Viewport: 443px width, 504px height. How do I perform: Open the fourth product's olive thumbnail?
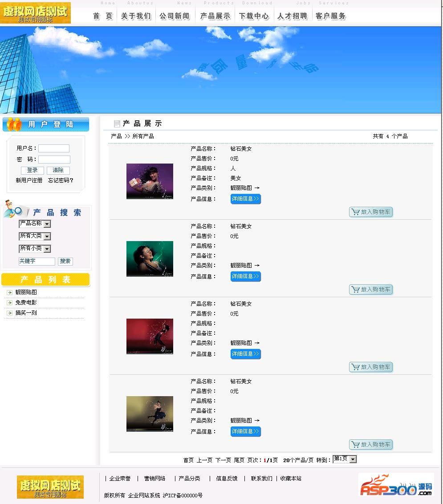[x=150, y=414]
